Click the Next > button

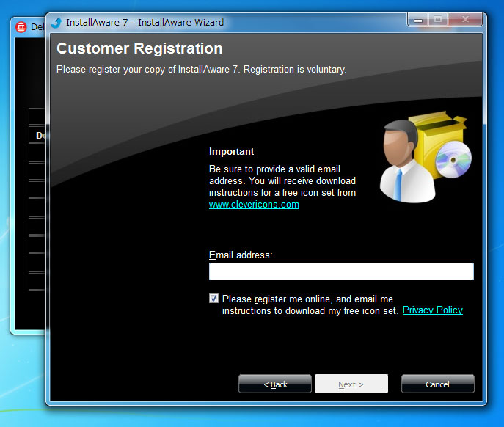351,384
